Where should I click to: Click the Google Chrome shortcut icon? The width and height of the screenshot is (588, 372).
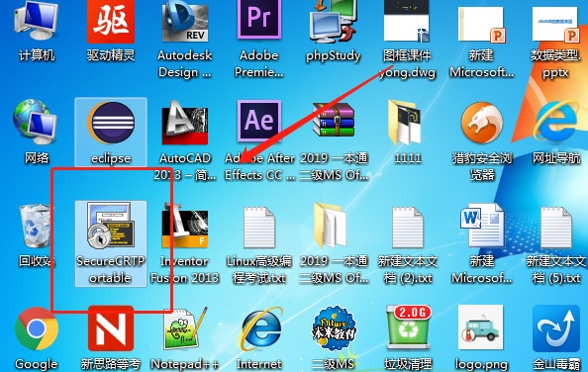click(x=37, y=328)
